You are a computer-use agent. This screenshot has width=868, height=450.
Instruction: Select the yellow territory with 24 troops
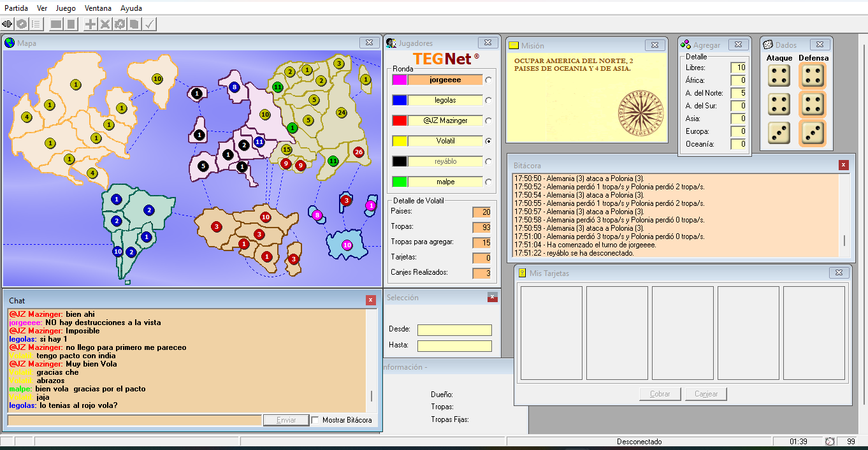pos(341,113)
